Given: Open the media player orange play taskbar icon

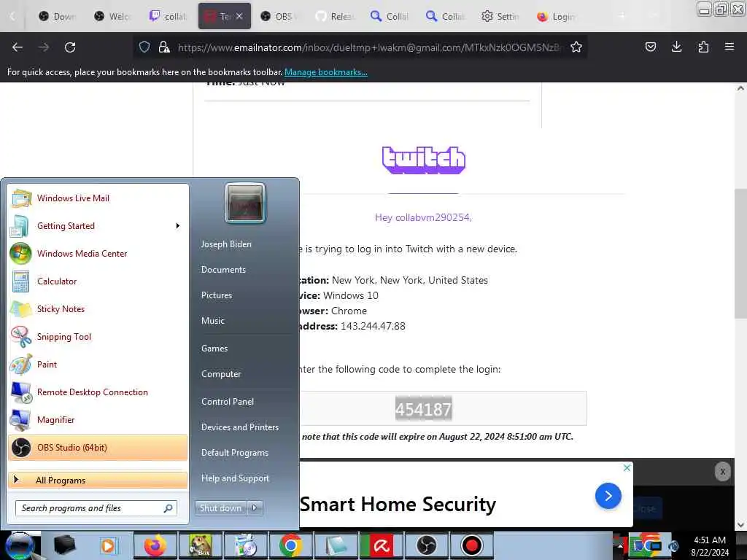Looking at the screenshot, I should [x=108, y=545].
